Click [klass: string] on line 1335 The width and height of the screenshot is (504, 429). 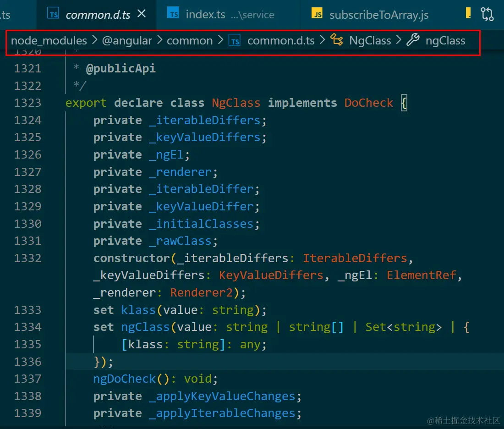(174, 344)
